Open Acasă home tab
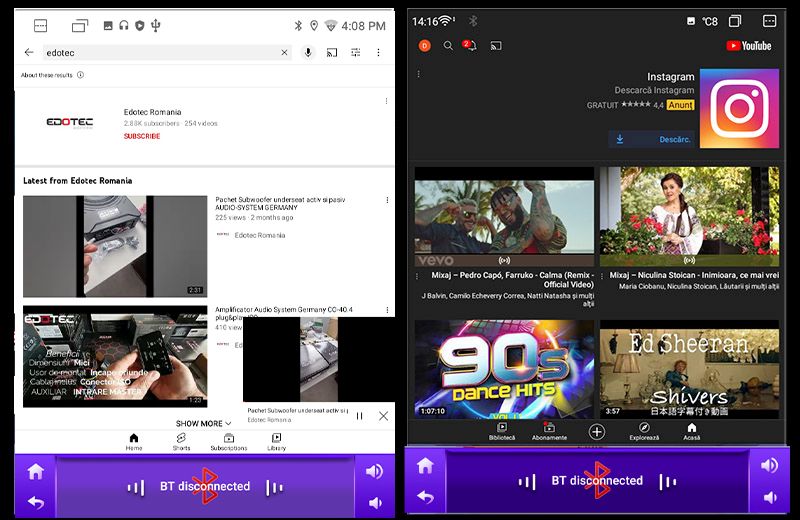Image resolution: width=800 pixels, height=520 pixels. [x=691, y=431]
